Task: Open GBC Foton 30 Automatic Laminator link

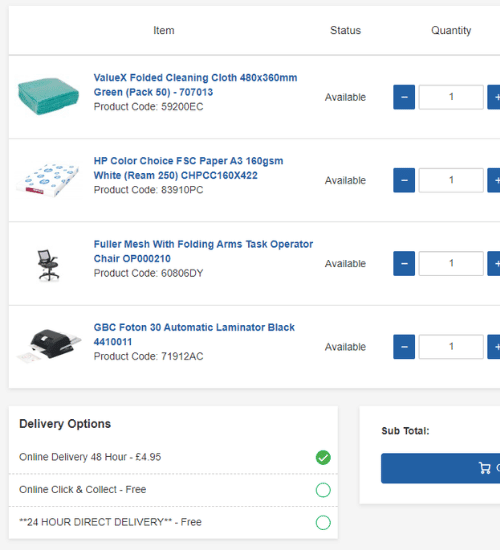Action: click(194, 334)
